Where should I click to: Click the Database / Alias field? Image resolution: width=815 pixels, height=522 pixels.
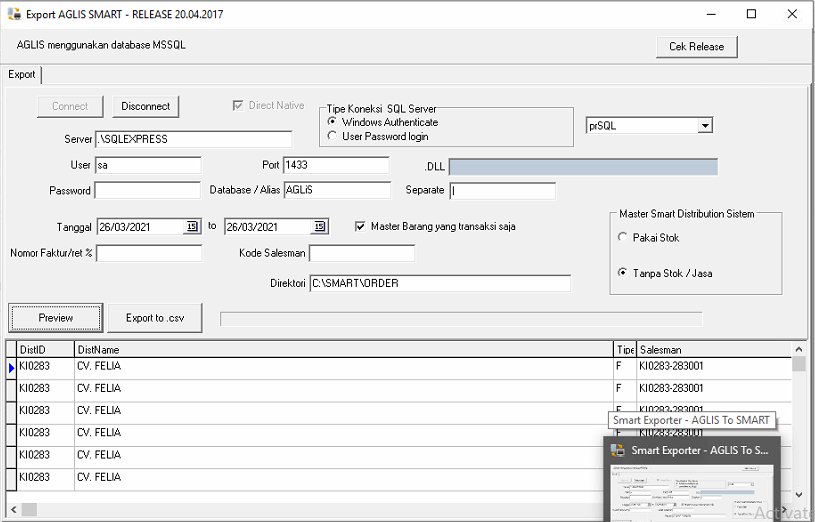(x=337, y=190)
